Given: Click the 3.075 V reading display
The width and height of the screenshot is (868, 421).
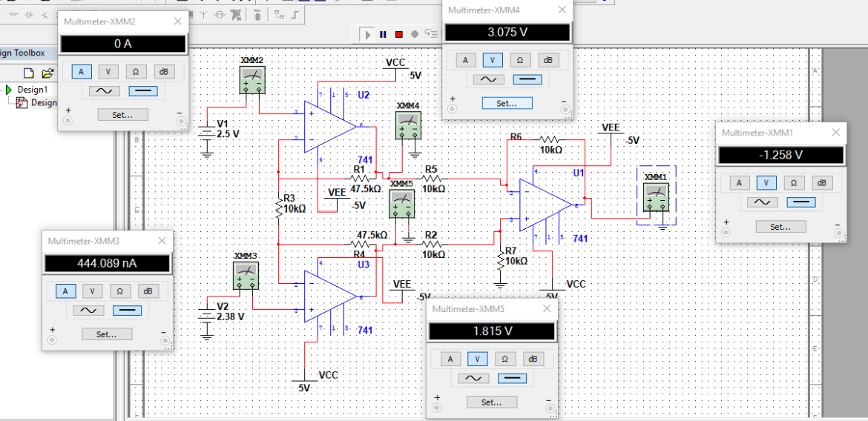Looking at the screenshot, I should pyautogui.click(x=507, y=32).
